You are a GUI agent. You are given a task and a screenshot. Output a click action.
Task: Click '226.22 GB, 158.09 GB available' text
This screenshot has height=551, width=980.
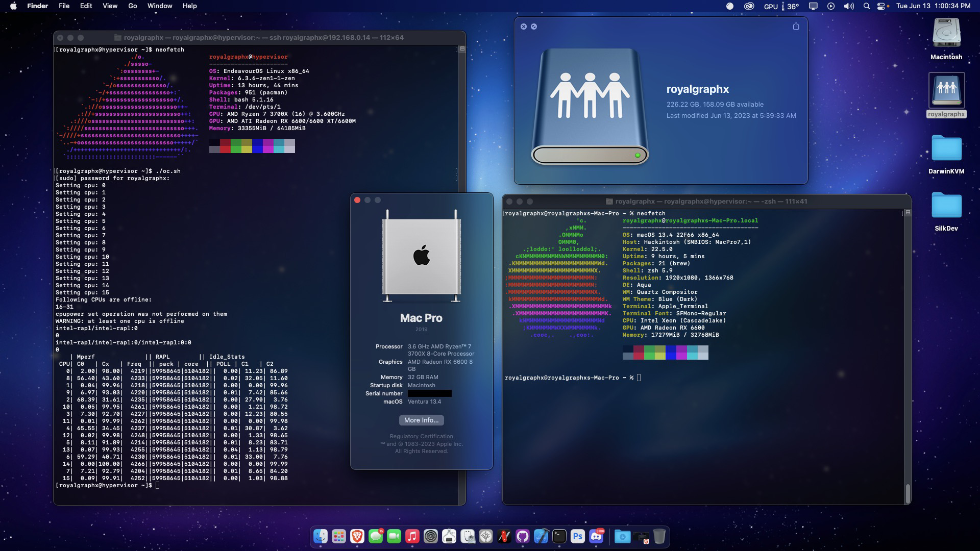pyautogui.click(x=715, y=104)
